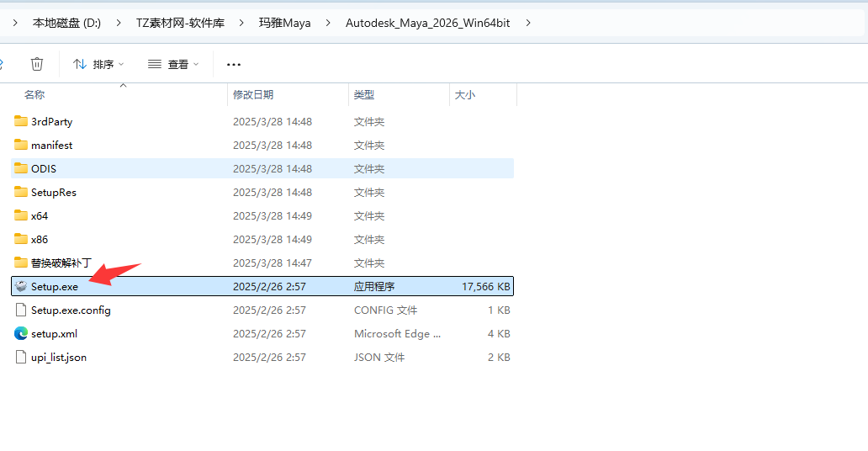The image size is (868, 451).
Task: Select the 3rdParty folder name
Action: 51,121
